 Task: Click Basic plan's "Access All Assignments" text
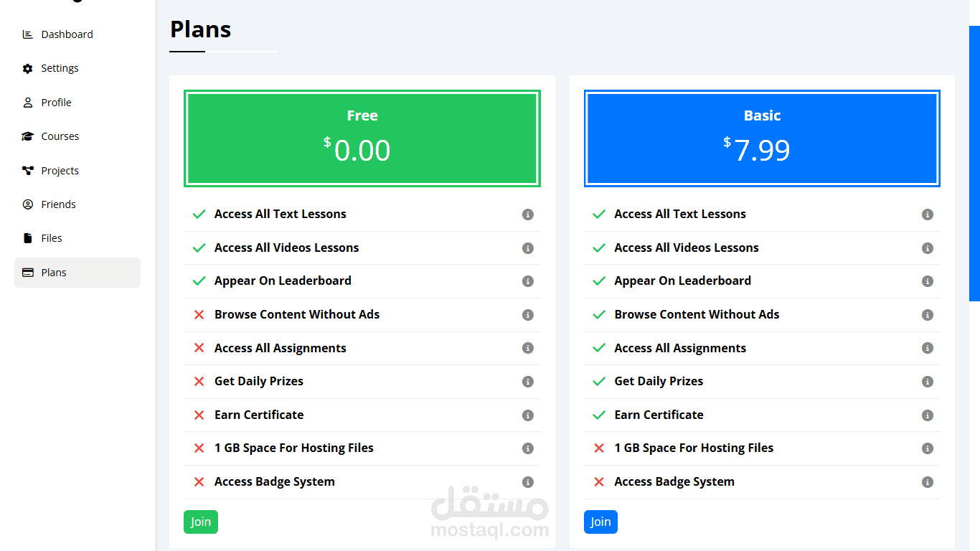[680, 348]
